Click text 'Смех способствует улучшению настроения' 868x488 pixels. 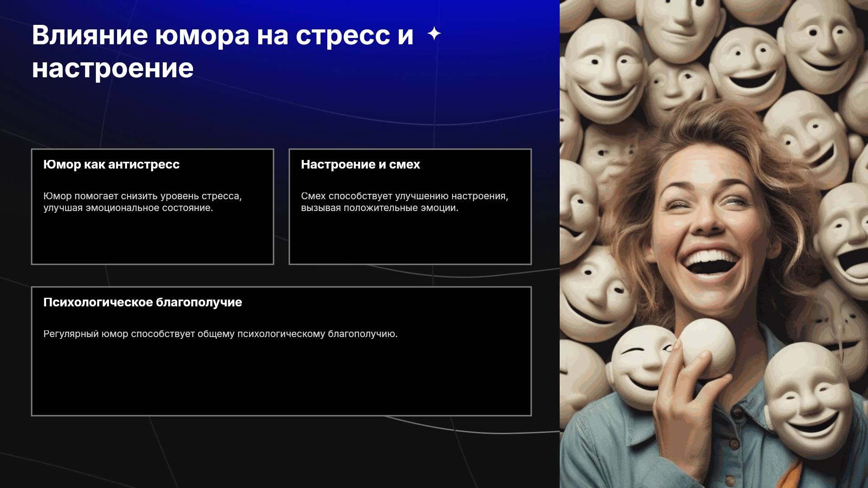(404, 196)
